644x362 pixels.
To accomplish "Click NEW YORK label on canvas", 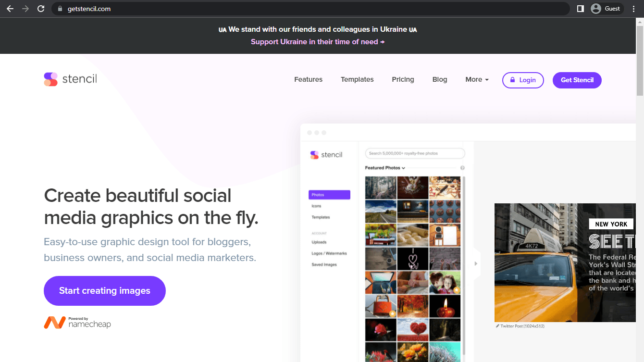I will 611,224.
